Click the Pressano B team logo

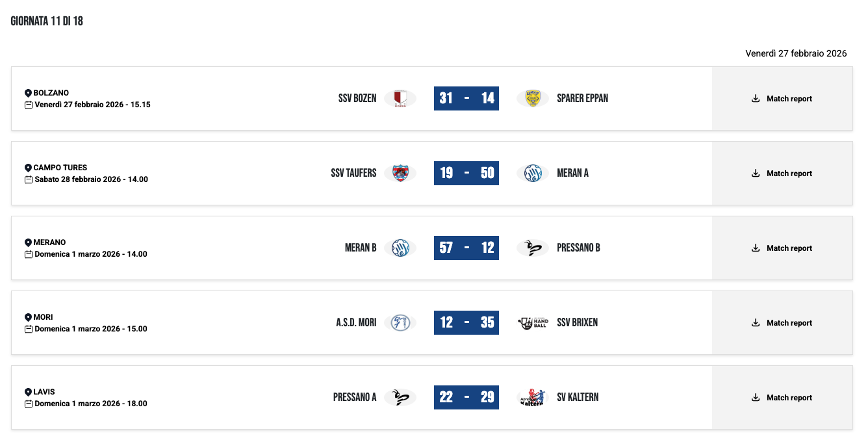pos(533,248)
